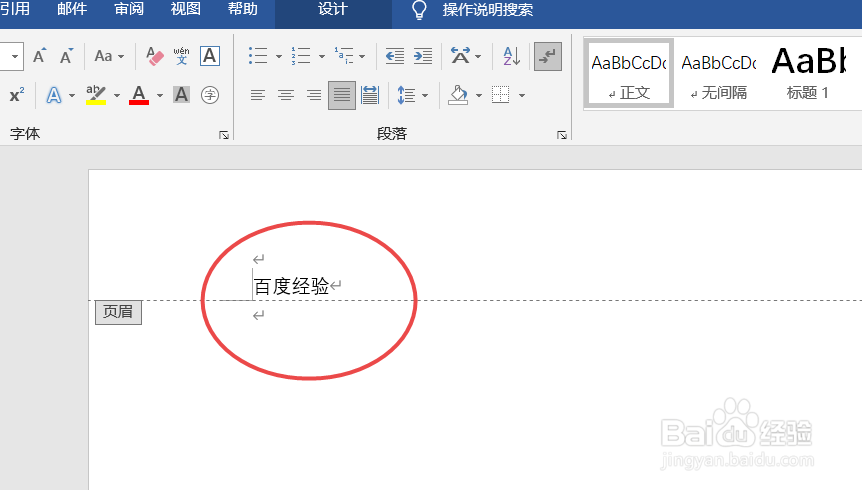The image size is (862, 490).
Task: Open highlight color dropdown arrow
Action: tap(117, 96)
